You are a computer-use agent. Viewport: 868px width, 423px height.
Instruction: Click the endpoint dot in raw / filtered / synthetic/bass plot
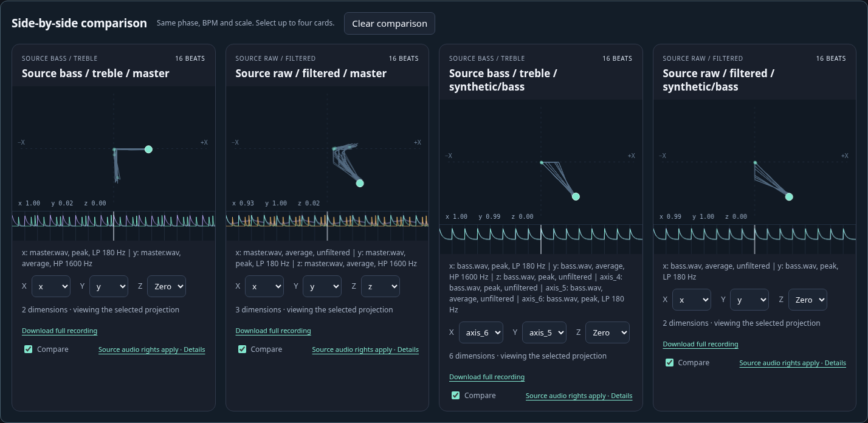[789, 196]
